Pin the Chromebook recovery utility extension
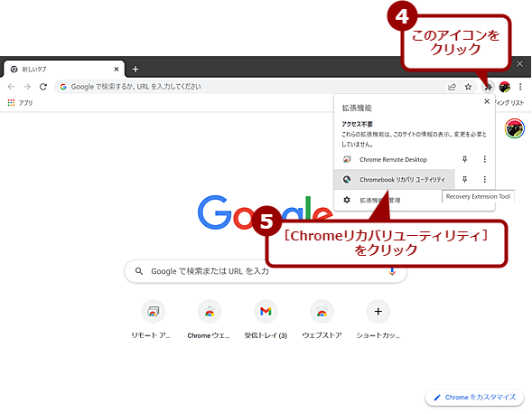 pyautogui.click(x=465, y=179)
